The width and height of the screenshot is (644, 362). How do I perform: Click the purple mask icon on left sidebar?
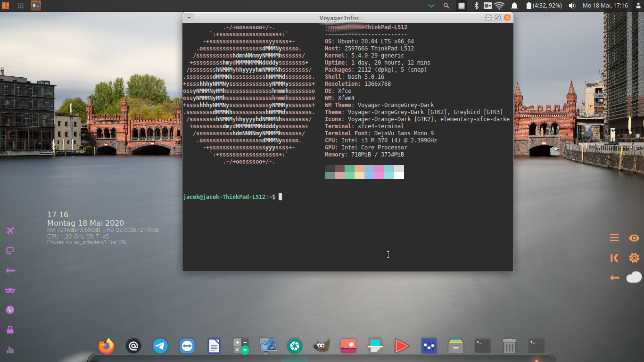coord(10,290)
